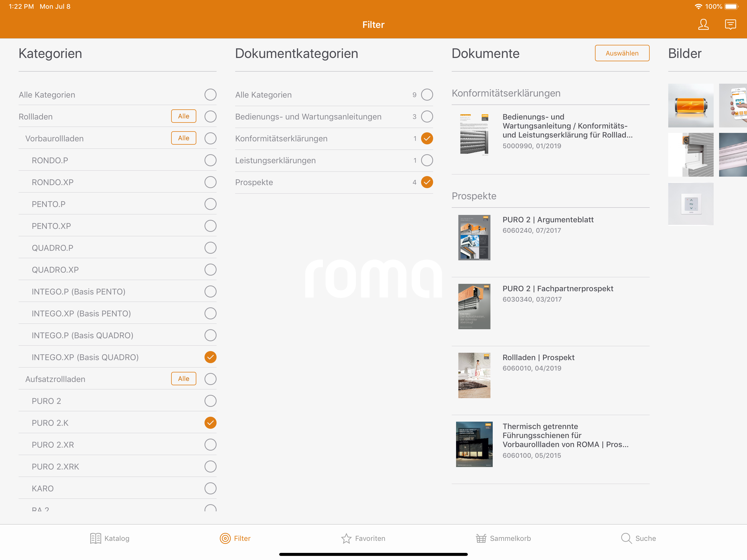The image size is (747, 560).
Task: Select the Rollladen category circle
Action: [210, 116]
